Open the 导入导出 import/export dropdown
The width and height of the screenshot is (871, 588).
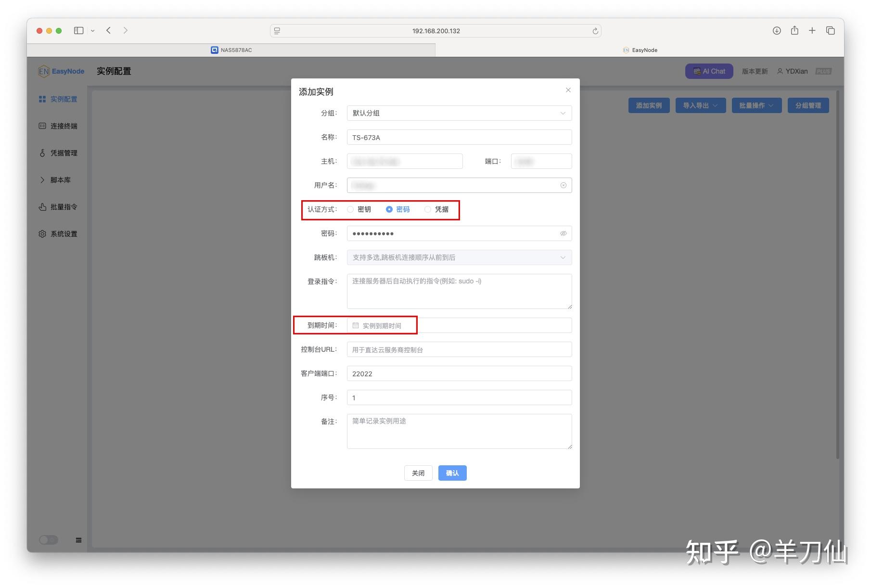coord(700,105)
